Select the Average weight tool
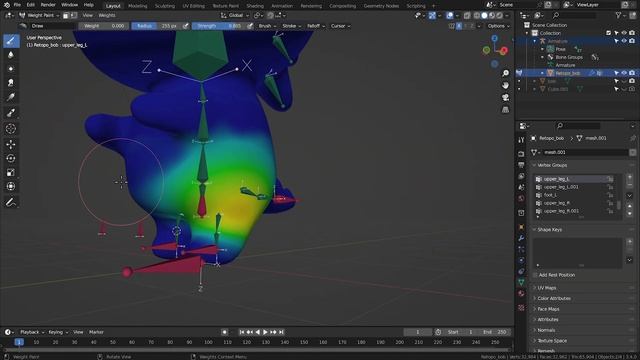640x360 pixels. tap(11, 69)
